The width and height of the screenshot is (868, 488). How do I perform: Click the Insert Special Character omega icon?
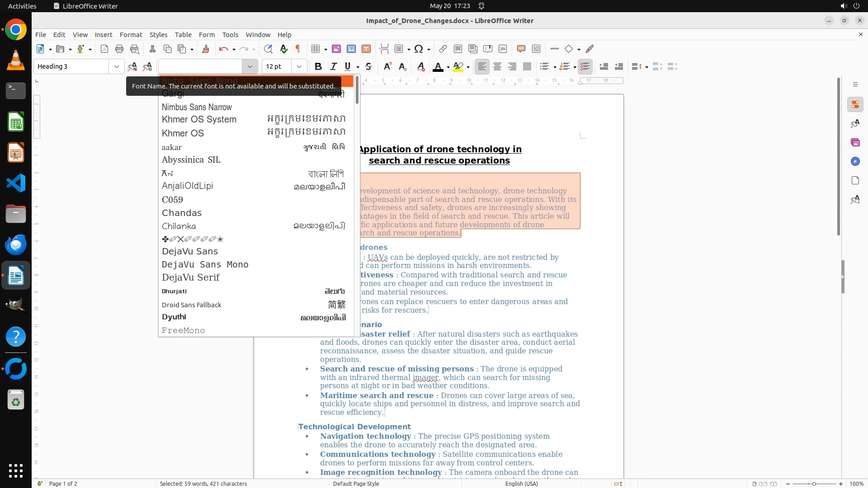pos(419,49)
